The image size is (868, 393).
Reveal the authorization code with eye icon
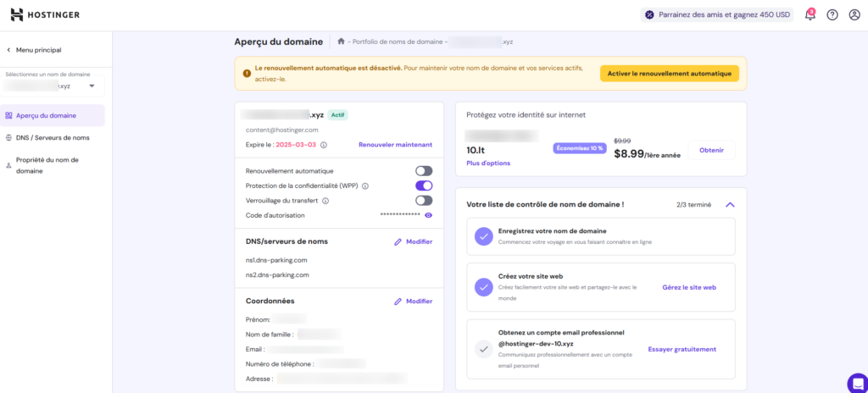coord(428,215)
